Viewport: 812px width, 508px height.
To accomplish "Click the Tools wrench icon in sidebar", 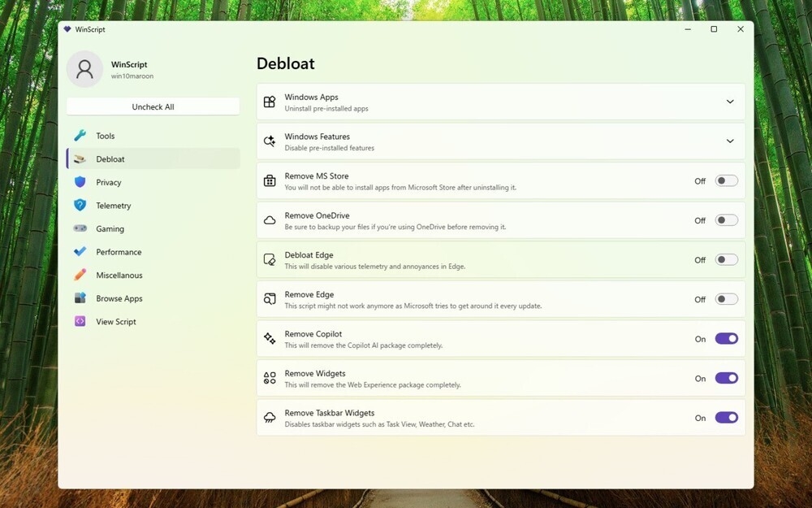I will point(80,136).
